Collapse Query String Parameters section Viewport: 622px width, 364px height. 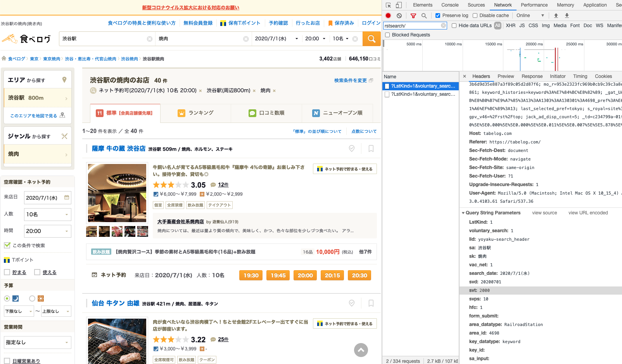tap(463, 213)
